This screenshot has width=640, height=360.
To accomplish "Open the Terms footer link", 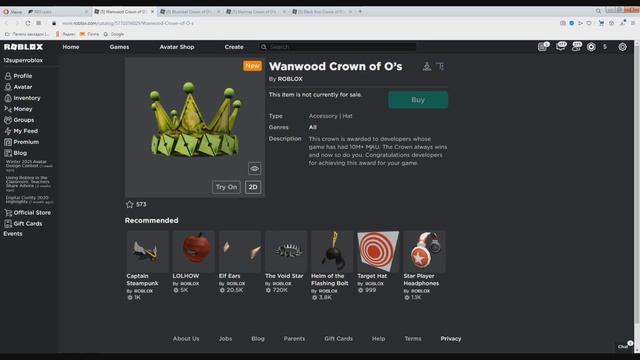I will click(413, 338).
